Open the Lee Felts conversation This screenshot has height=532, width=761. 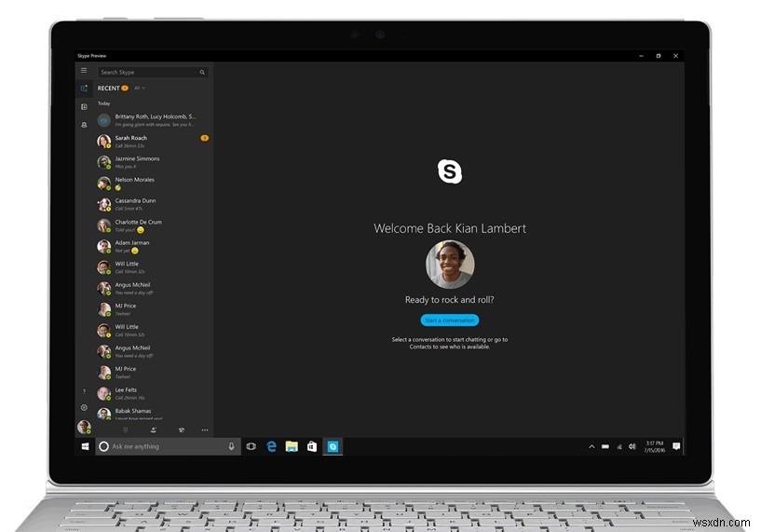pos(154,394)
